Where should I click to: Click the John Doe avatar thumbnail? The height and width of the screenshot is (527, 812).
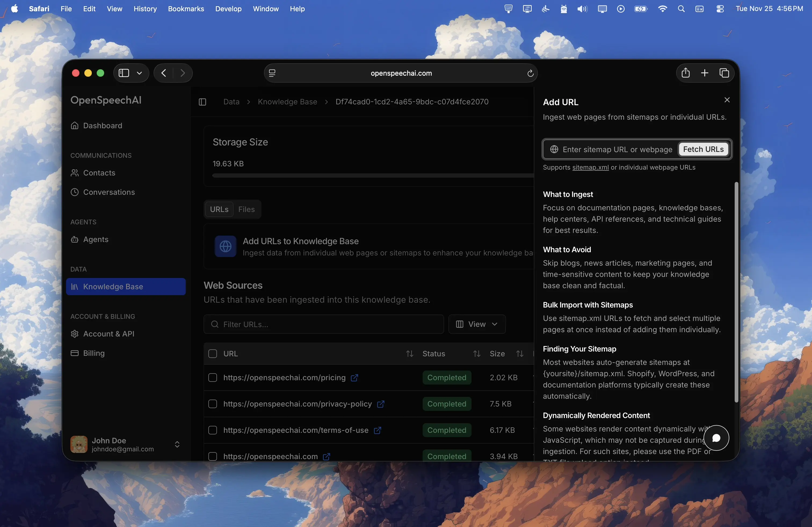coord(79,445)
